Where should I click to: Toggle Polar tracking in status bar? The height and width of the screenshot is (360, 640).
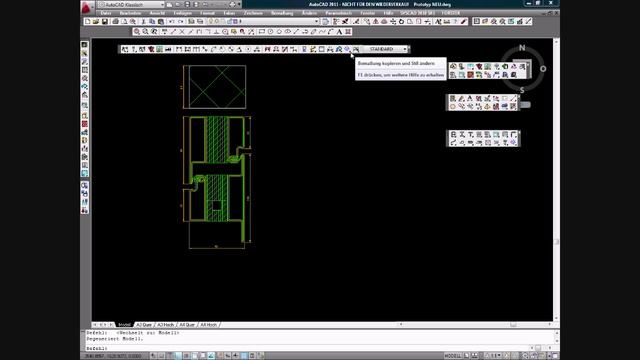point(187,356)
